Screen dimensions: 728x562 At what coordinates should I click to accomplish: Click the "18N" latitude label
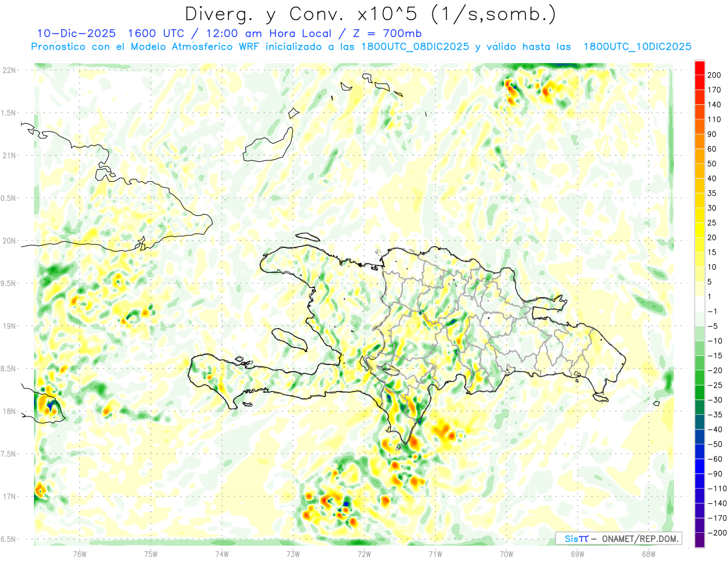coord(9,411)
